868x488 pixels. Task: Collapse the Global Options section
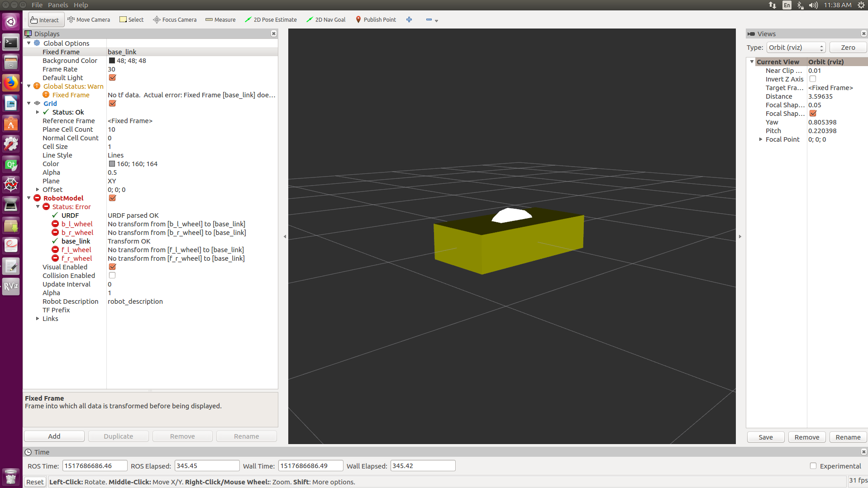click(29, 43)
